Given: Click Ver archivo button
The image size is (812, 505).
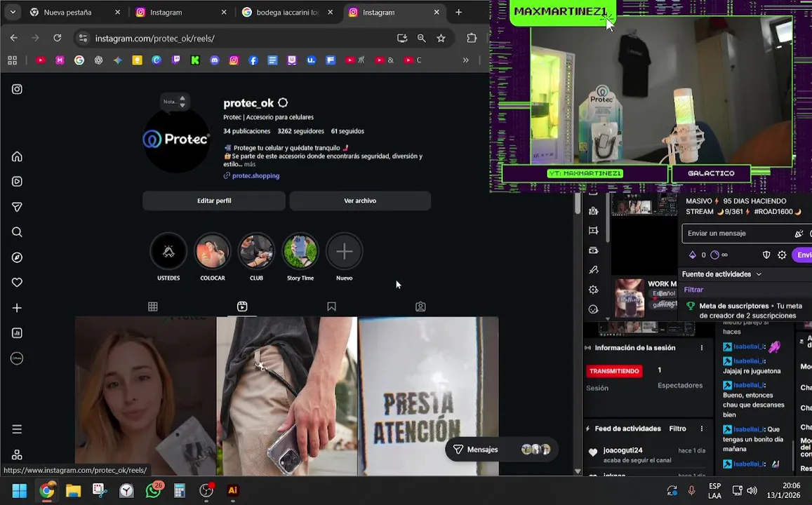Looking at the screenshot, I should [360, 201].
